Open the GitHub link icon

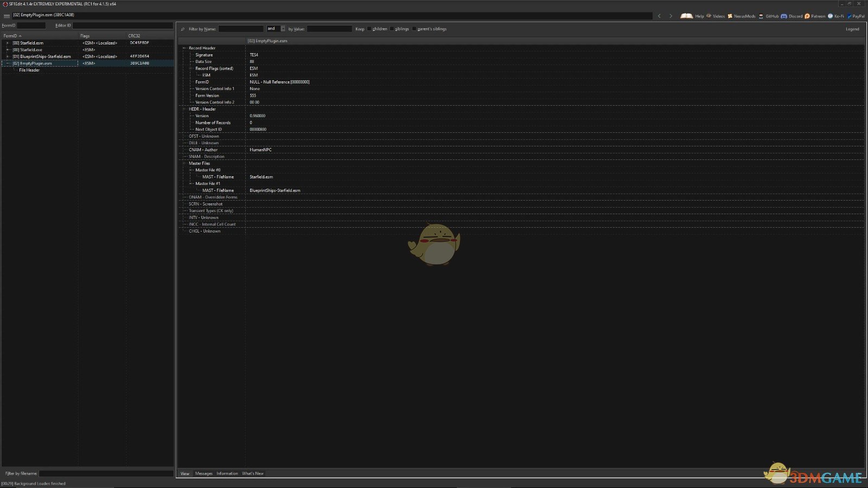click(761, 16)
